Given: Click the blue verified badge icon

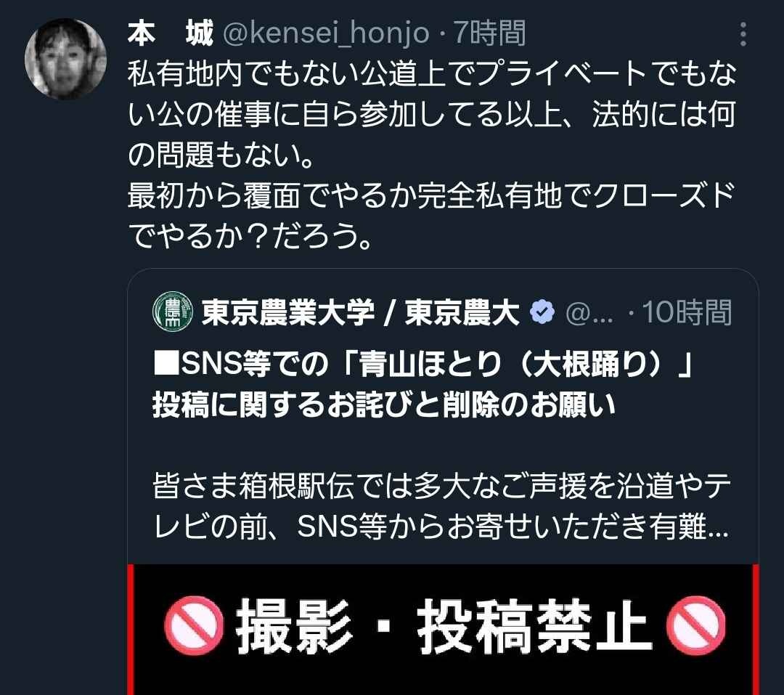Looking at the screenshot, I should pyautogui.click(x=542, y=312).
